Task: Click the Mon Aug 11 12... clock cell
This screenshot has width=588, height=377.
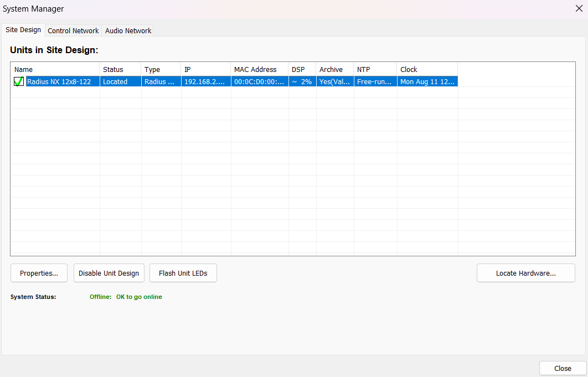Action: click(427, 81)
